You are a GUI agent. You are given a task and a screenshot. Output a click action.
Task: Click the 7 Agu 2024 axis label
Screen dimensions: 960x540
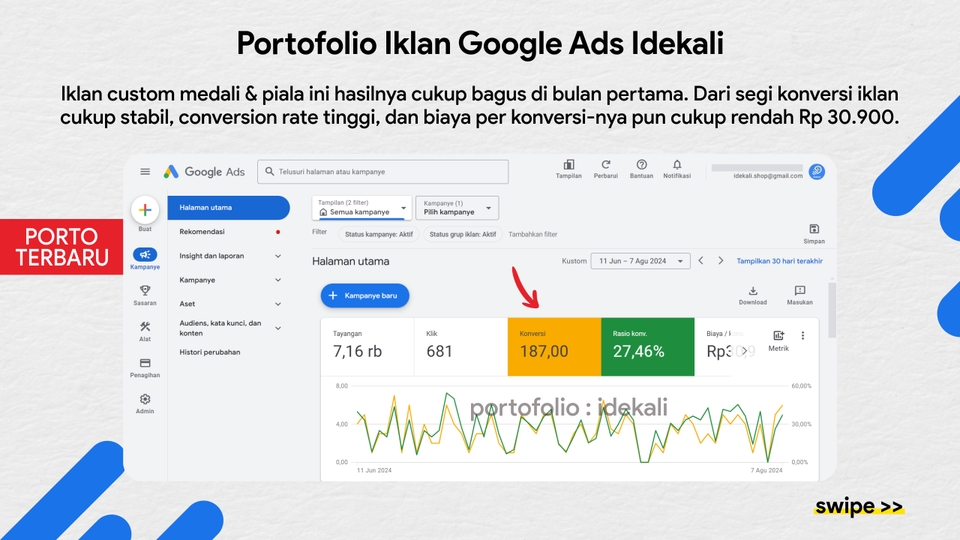point(767,470)
